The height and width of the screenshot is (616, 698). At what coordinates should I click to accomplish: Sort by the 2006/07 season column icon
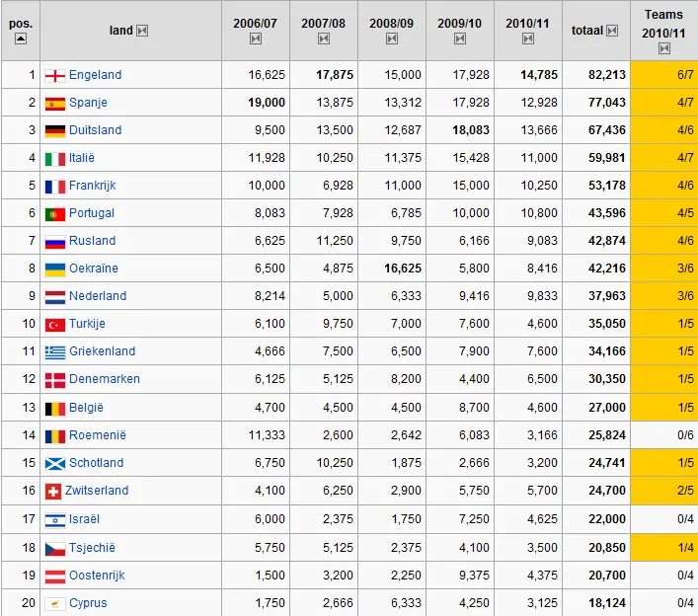256,39
